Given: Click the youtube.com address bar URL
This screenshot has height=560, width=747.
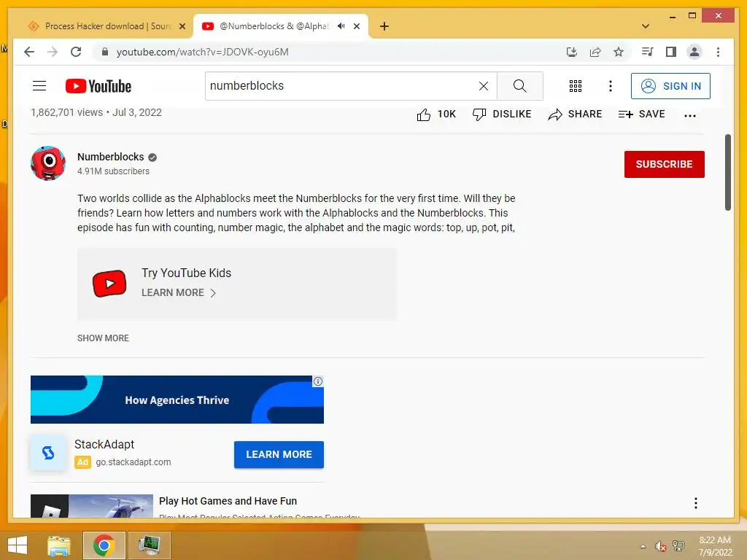Looking at the screenshot, I should pyautogui.click(x=203, y=52).
